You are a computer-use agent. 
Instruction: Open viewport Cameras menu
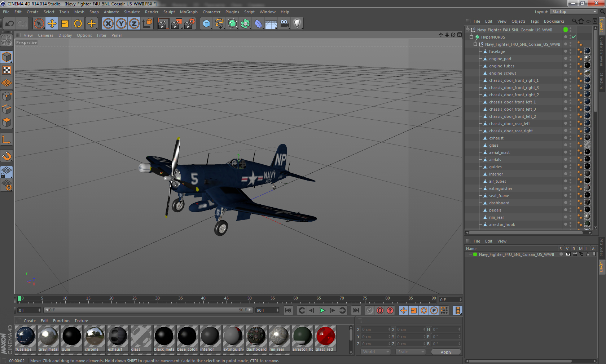click(x=45, y=35)
